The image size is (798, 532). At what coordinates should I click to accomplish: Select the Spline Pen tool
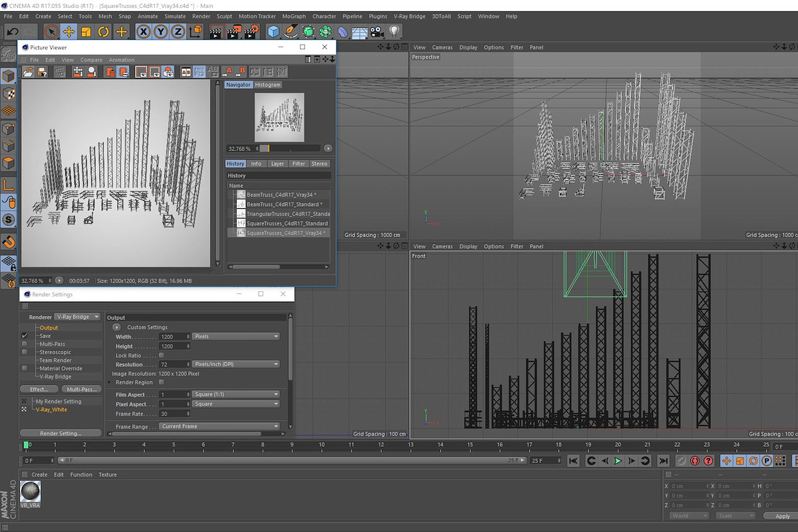[291, 31]
